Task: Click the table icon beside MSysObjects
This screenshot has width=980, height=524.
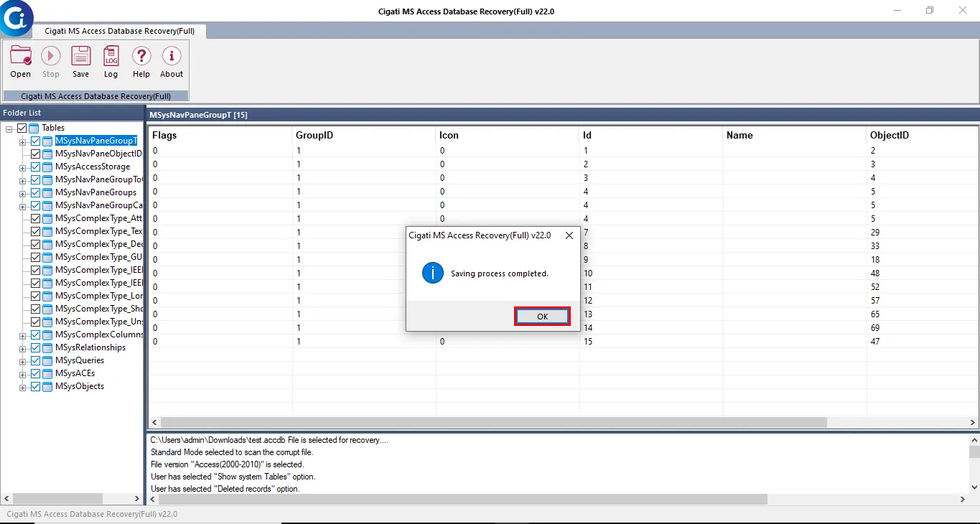Action: [47, 386]
